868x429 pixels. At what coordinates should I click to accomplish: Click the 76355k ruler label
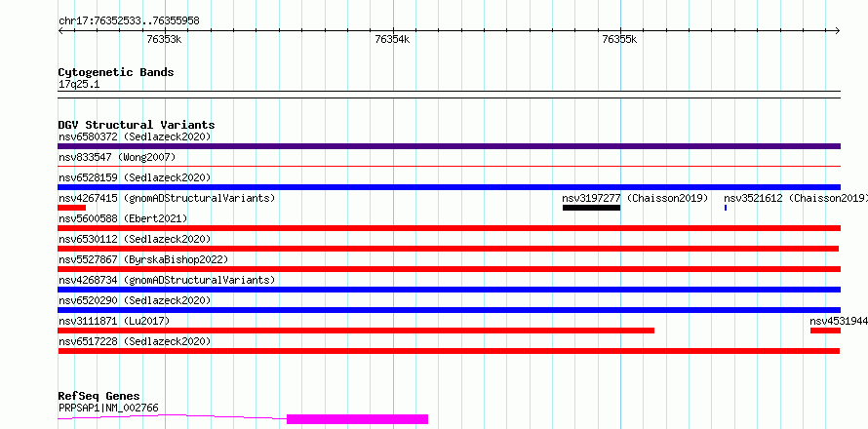pos(620,39)
